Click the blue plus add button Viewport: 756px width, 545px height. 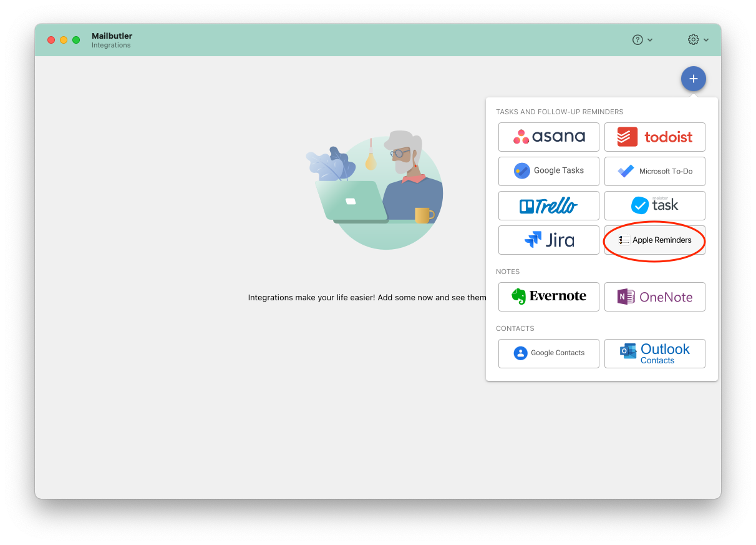[x=694, y=79]
